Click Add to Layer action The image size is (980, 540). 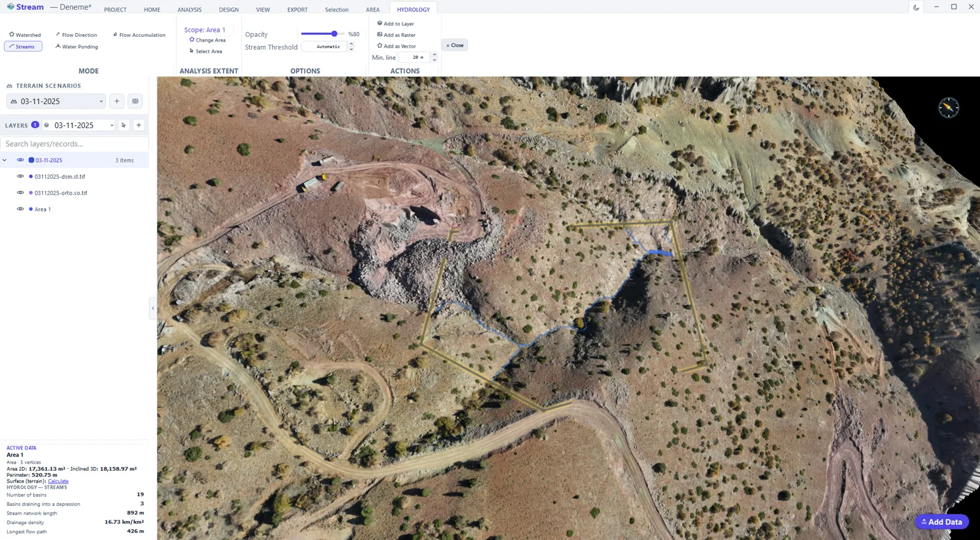click(396, 24)
